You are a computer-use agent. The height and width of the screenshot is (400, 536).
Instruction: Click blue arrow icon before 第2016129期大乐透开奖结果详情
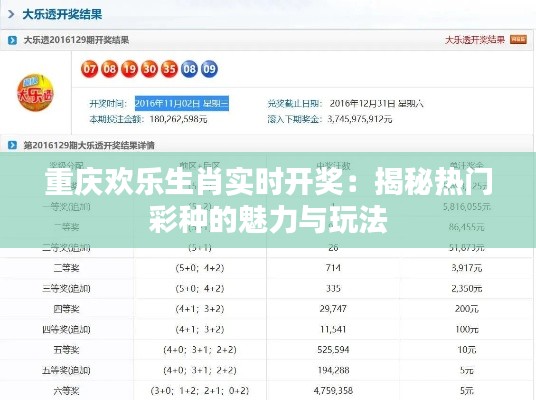[12, 145]
